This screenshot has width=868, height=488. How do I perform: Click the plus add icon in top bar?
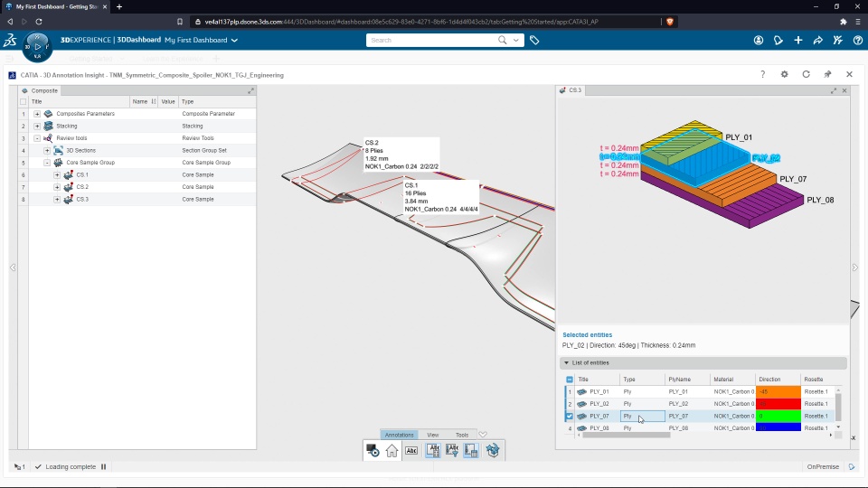pyautogui.click(x=798, y=40)
